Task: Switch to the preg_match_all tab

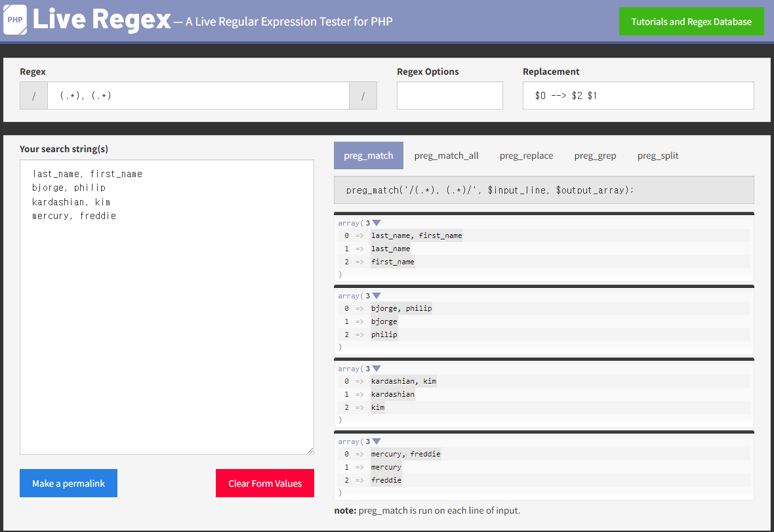Action: (x=446, y=155)
